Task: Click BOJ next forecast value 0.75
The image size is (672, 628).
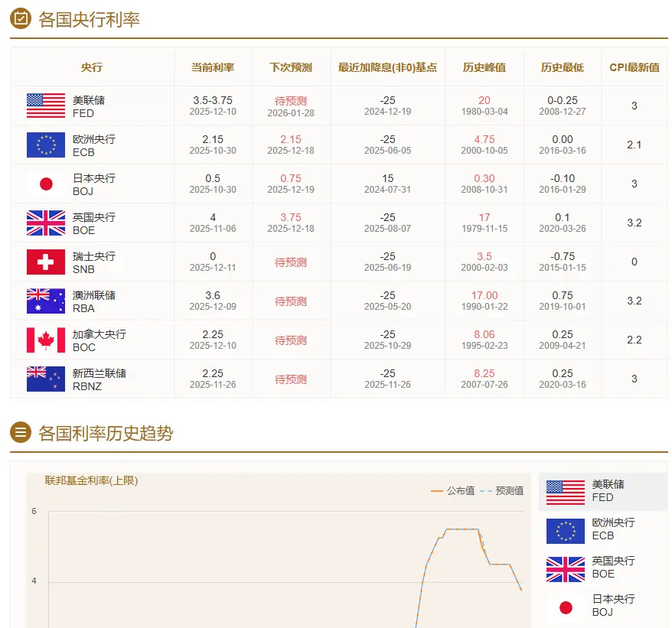Action: pyautogui.click(x=291, y=178)
